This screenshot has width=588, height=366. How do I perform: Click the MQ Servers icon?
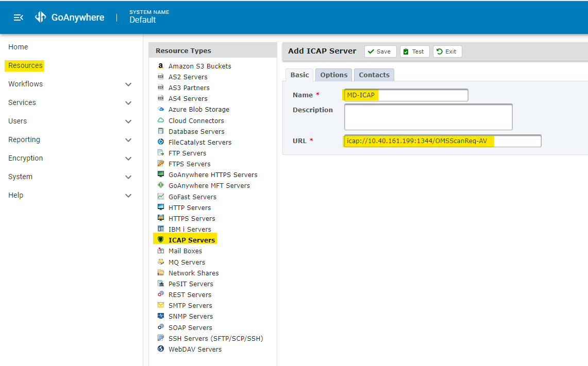(161, 262)
